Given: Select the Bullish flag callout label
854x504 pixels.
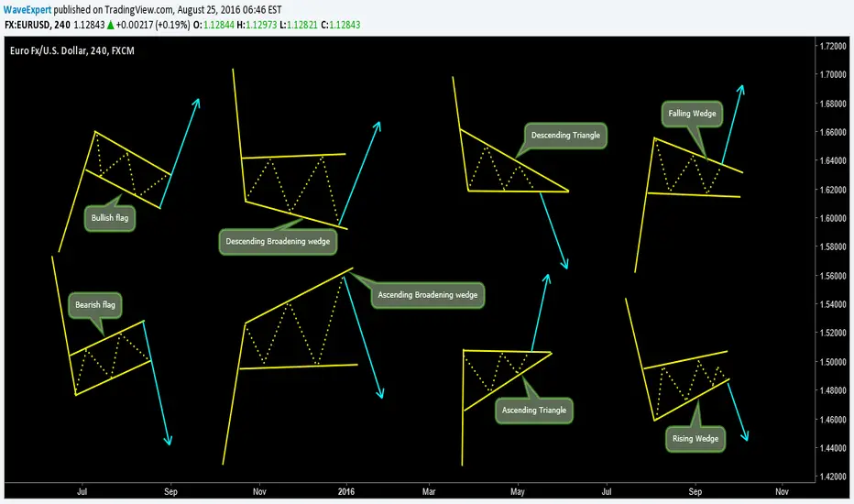Looking at the screenshot, I should click(x=109, y=218).
